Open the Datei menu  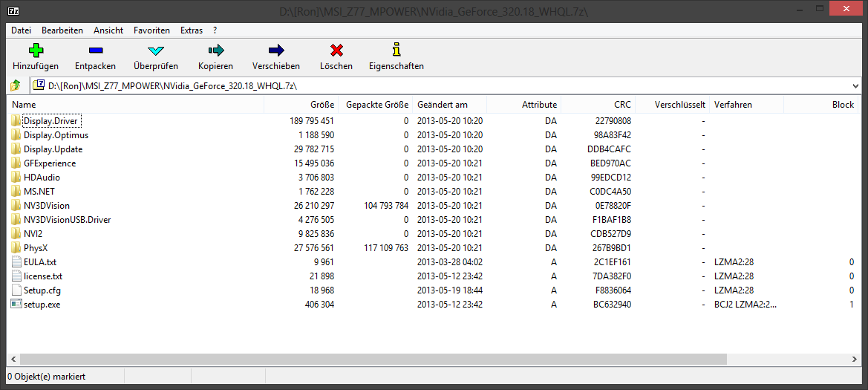coord(21,30)
